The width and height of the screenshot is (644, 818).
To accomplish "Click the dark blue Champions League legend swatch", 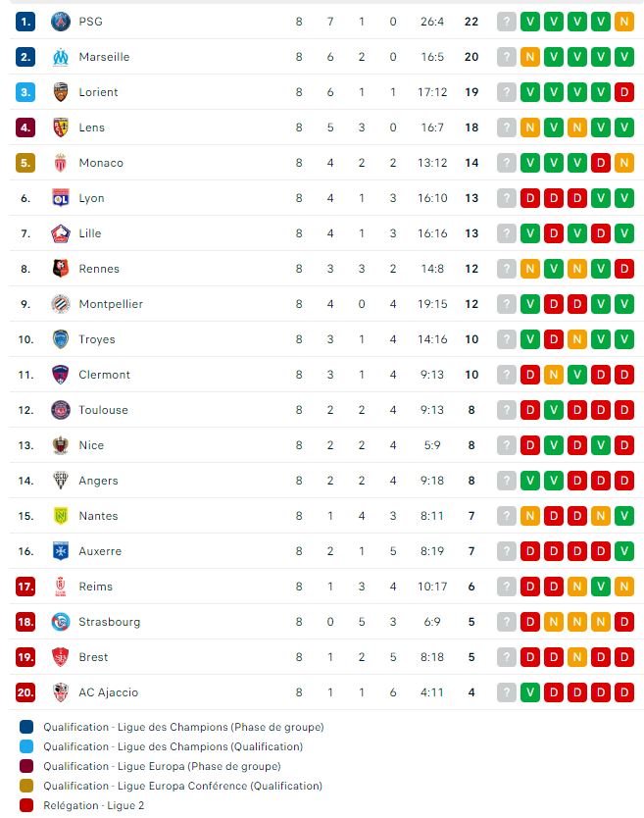I will tap(26, 727).
